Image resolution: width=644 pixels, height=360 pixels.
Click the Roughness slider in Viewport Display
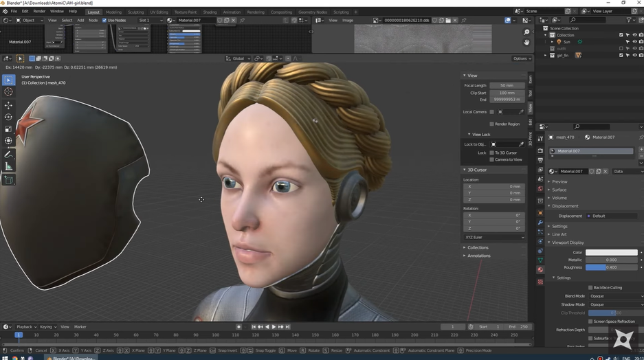click(611, 267)
